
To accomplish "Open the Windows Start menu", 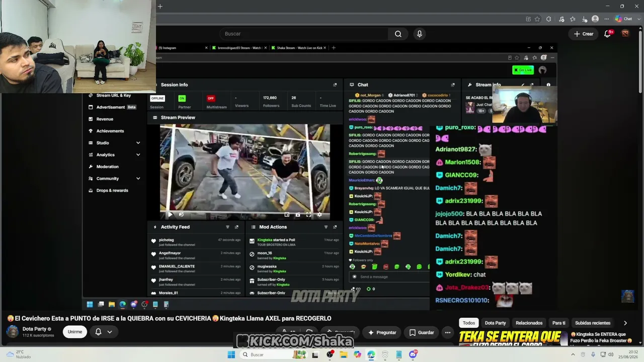I will tap(231, 354).
